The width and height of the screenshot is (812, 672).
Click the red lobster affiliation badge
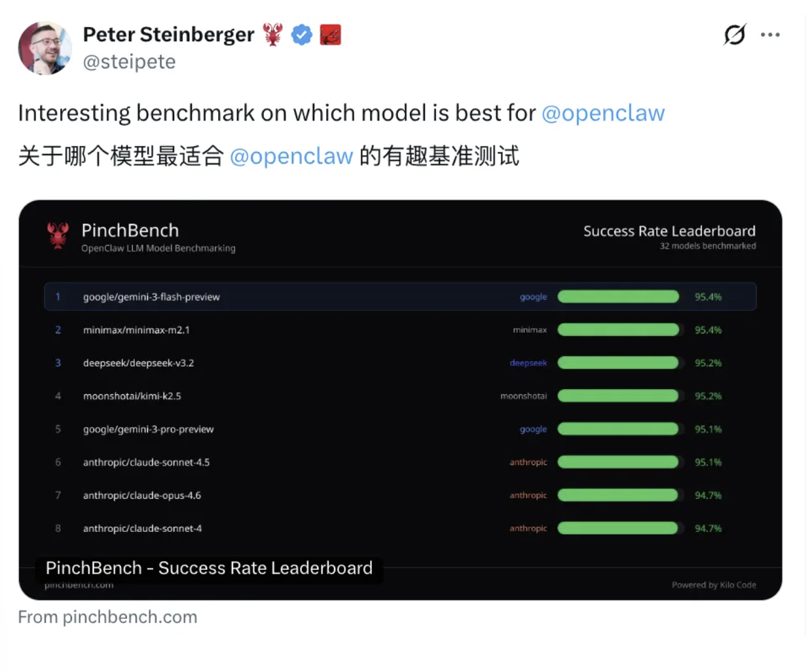[330, 35]
